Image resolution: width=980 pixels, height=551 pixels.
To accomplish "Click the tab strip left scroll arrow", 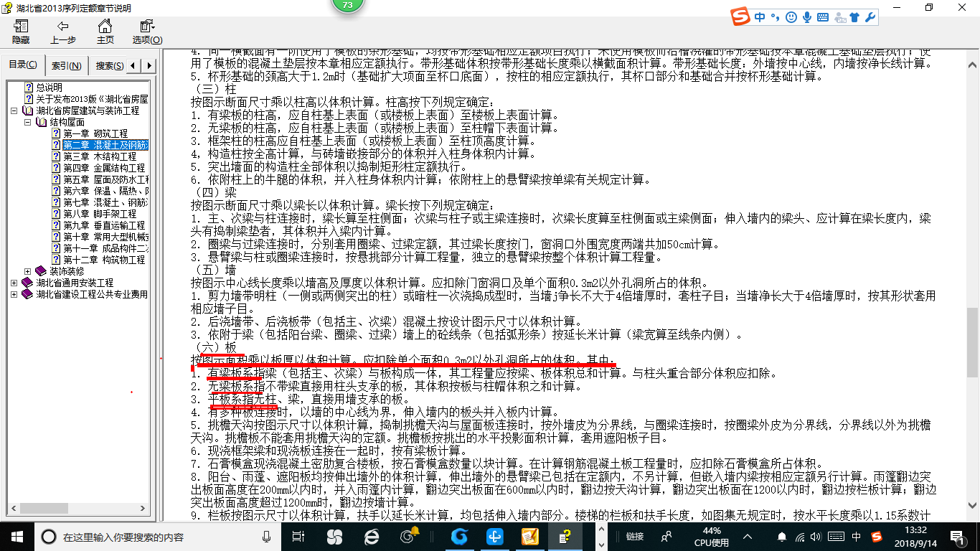I will pos(134,66).
